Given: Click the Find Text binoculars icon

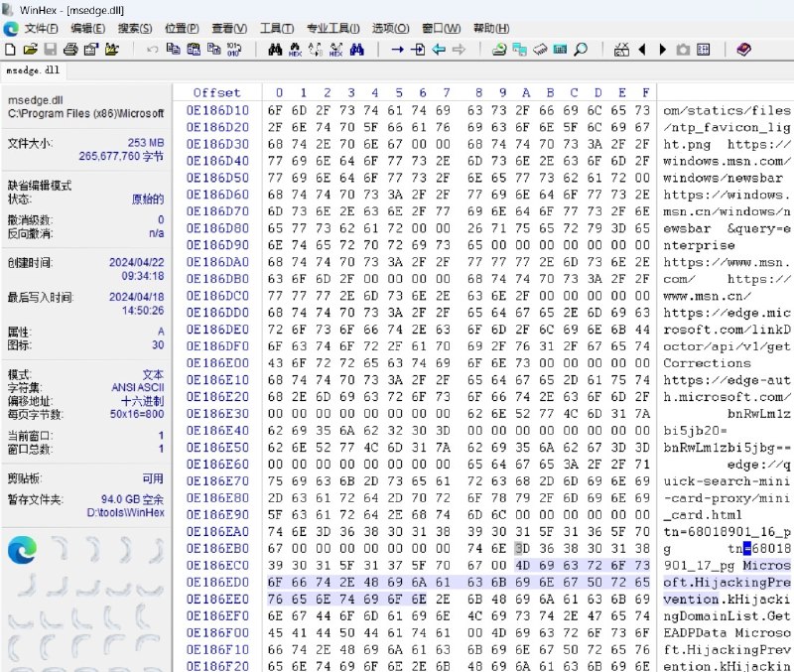Looking at the screenshot, I should tap(275, 49).
